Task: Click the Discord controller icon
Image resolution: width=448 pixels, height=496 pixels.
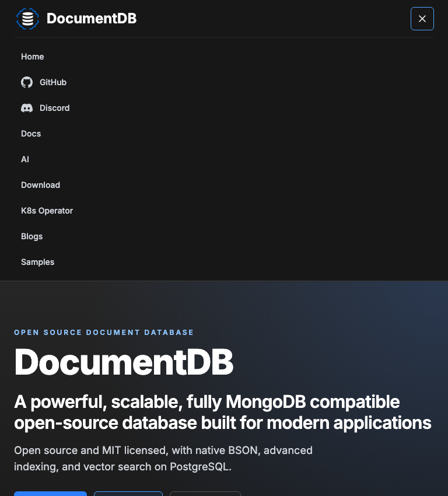Action: [27, 108]
